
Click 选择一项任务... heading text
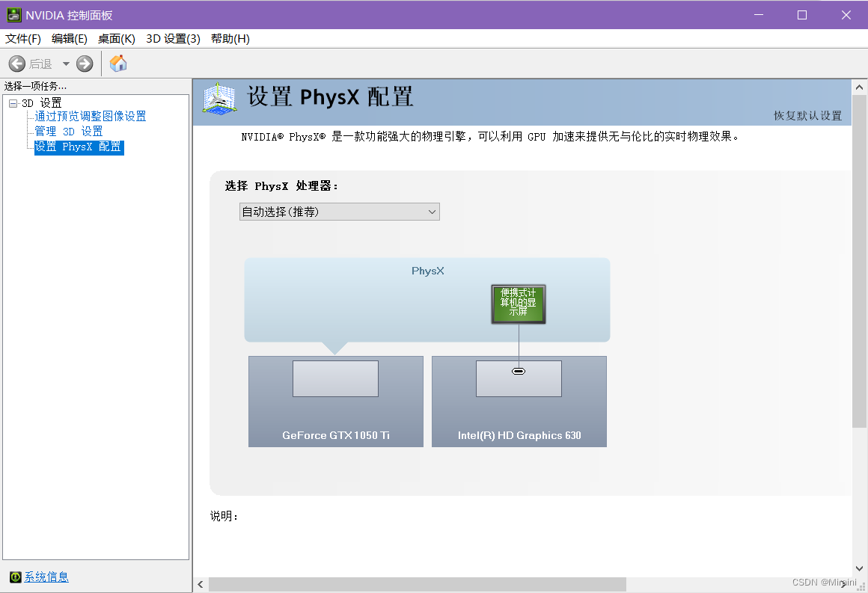(35, 86)
